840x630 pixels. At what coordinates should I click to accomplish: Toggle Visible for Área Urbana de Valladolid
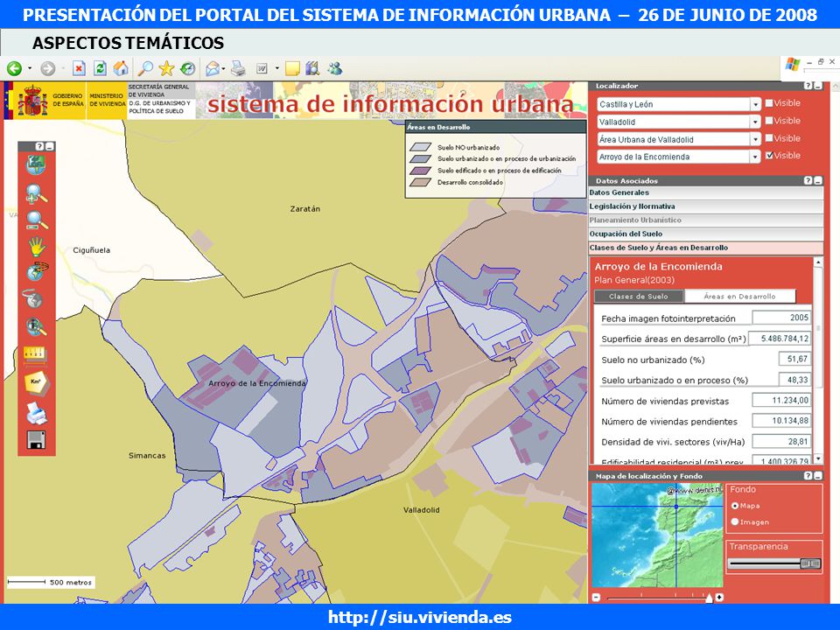tap(769, 138)
